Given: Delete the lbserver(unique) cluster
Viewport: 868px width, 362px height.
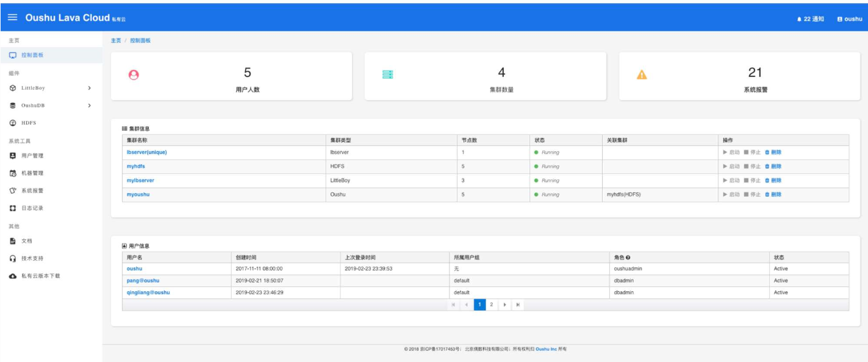Looking at the screenshot, I should [773, 152].
